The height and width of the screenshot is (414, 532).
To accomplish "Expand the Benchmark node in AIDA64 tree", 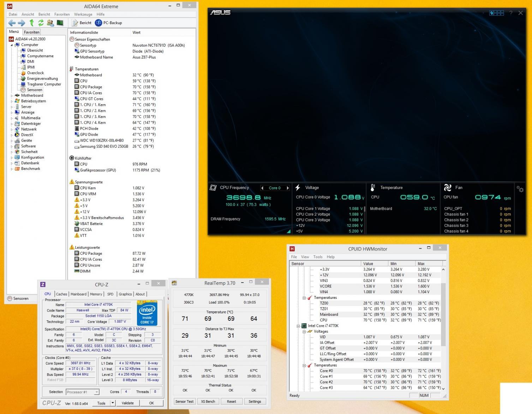I will (12, 169).
